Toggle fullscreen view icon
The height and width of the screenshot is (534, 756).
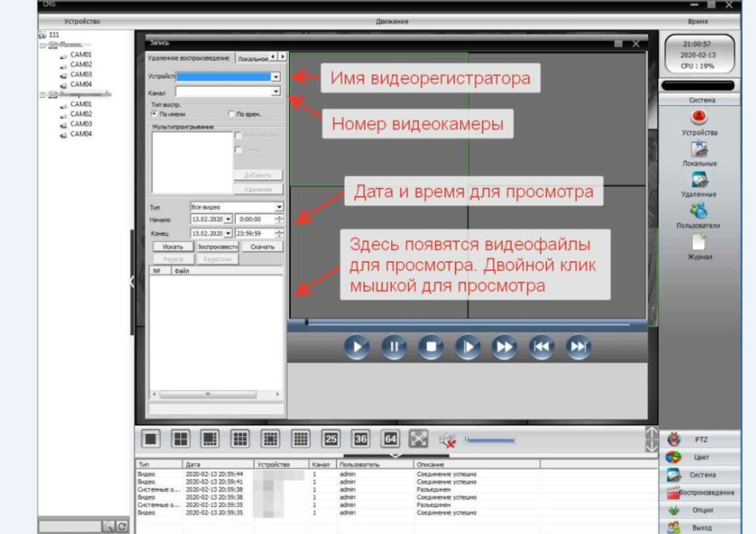tap(419, 439)
